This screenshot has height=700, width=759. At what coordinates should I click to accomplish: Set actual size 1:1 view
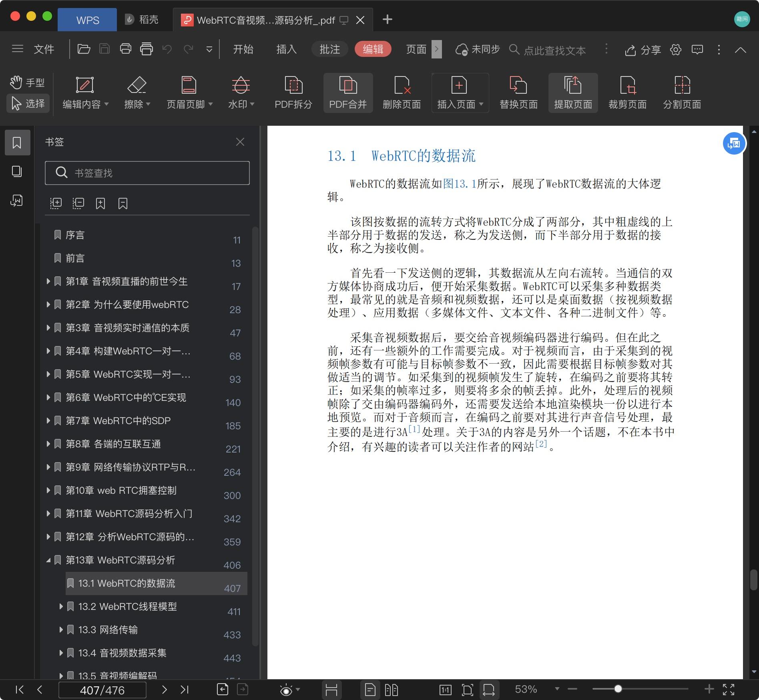(x=445, y=690)
